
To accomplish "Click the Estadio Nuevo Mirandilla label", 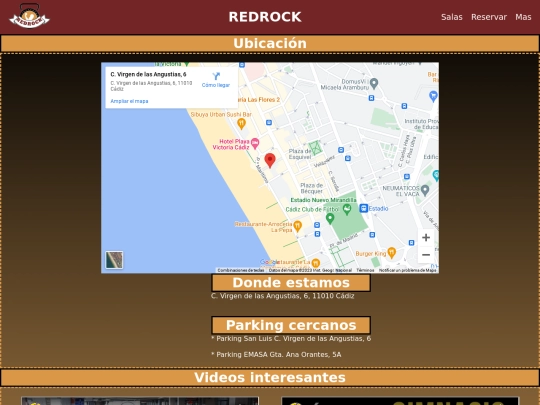I will click(324, 200).
